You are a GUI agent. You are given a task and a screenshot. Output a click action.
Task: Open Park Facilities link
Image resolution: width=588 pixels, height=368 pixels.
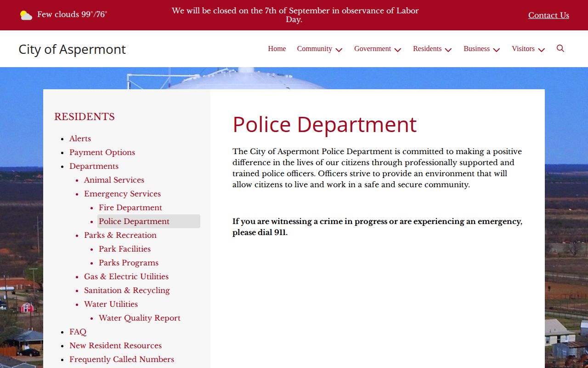124,249
